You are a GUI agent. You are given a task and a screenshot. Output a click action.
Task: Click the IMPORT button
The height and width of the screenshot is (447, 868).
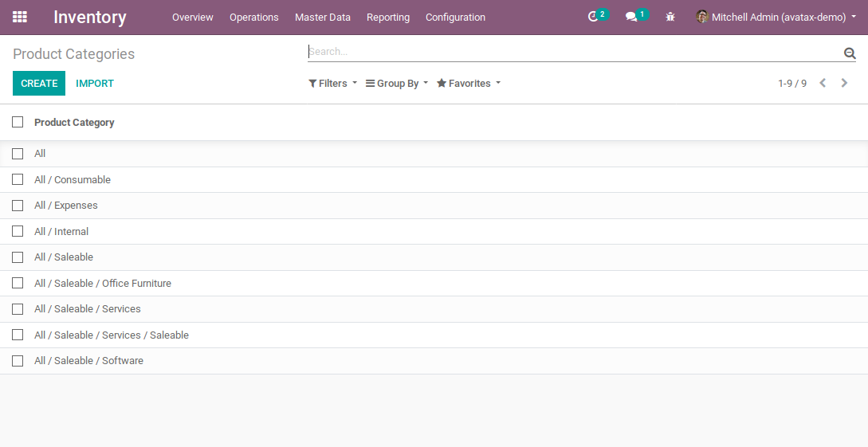click(95, 84)
